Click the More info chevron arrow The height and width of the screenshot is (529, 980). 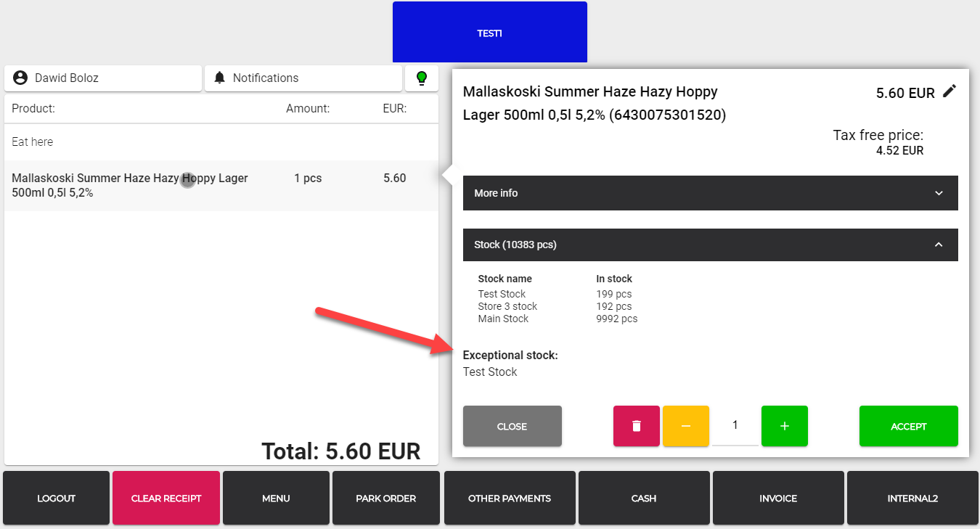coord(939,193)
